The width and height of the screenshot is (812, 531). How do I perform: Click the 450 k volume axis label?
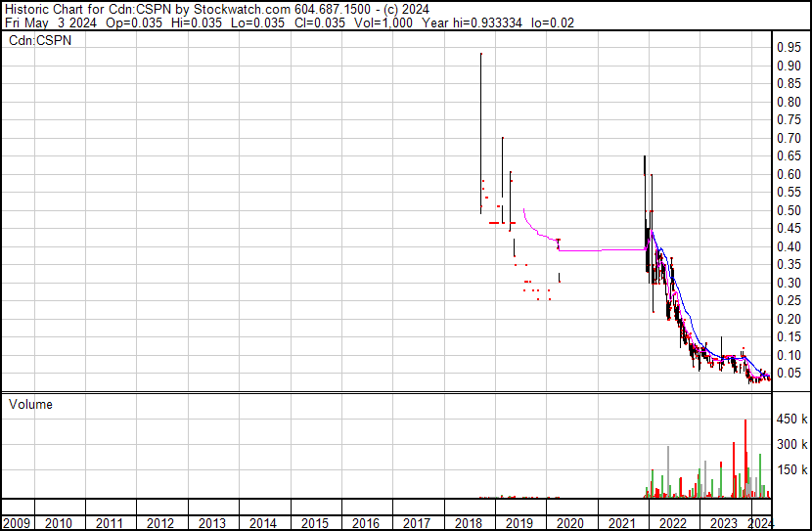click(790, 420)
